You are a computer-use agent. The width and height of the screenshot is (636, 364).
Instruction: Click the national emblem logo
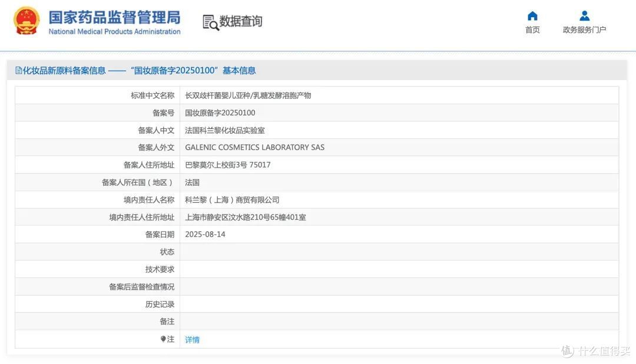[x=26, y=20]
